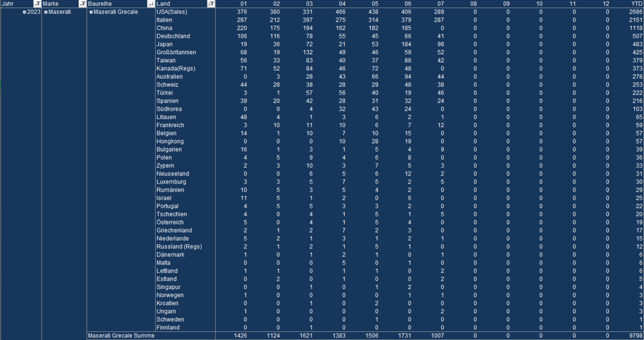This screenshot has width=644, height=340.
Task: Select the Russland (Regs) row label
Action: point(179,246)
